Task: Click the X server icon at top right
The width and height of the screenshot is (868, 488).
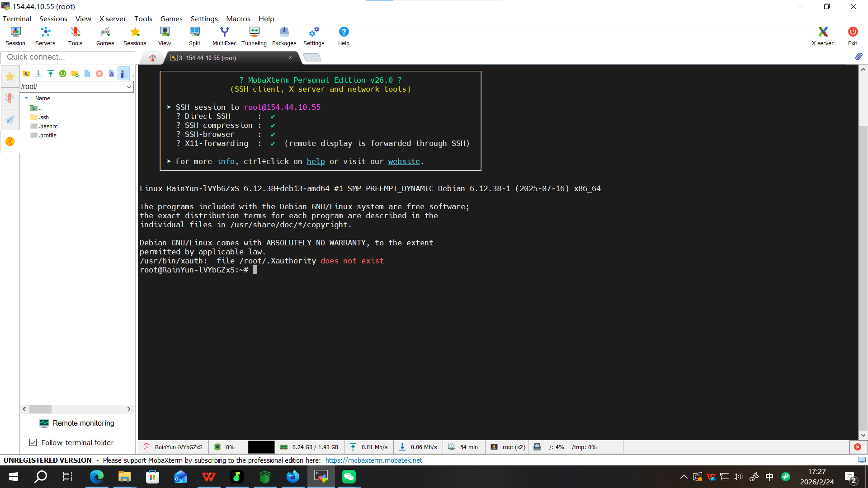Action: coord(822,36)
